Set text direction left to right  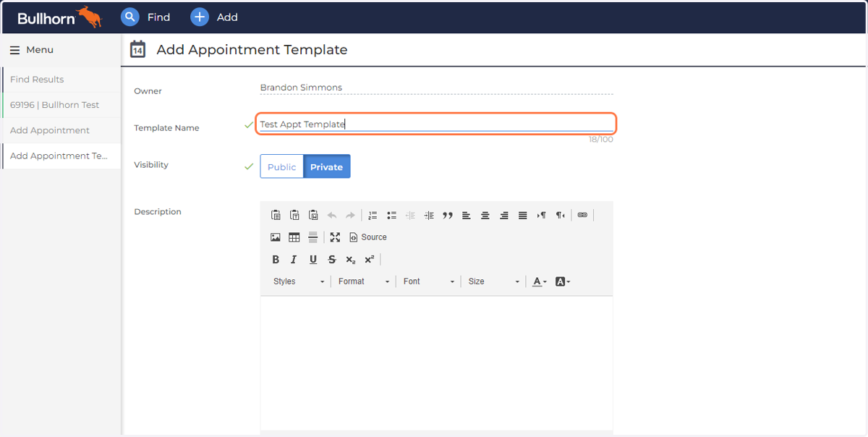click(x=542, y=215)
